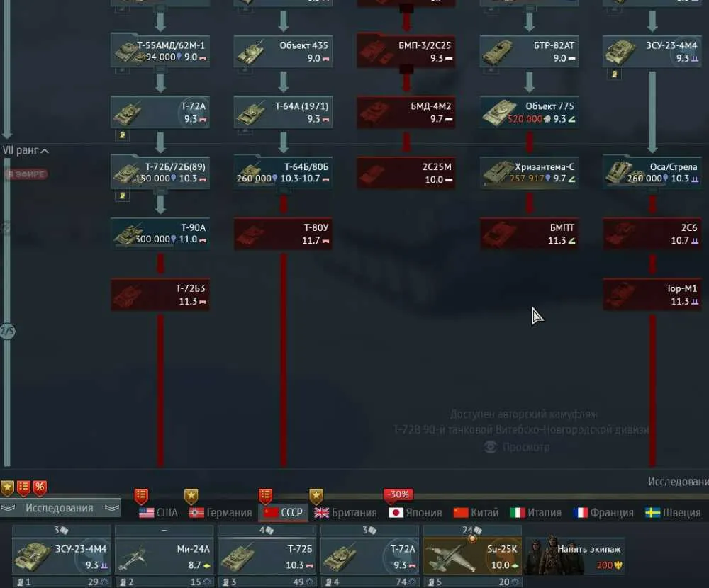Switch to the США nation tab
The height and width of the screenshot is (588, 709).
click(x=158, y=513)
